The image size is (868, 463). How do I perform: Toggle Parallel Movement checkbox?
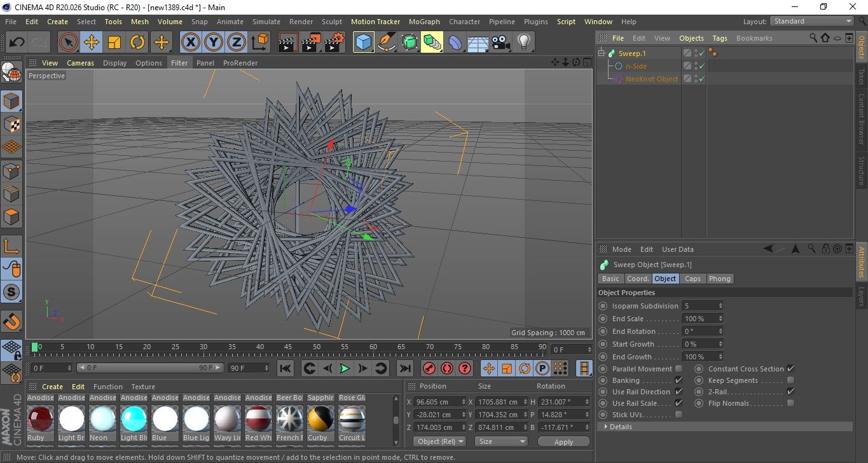(x=679, y=369)
